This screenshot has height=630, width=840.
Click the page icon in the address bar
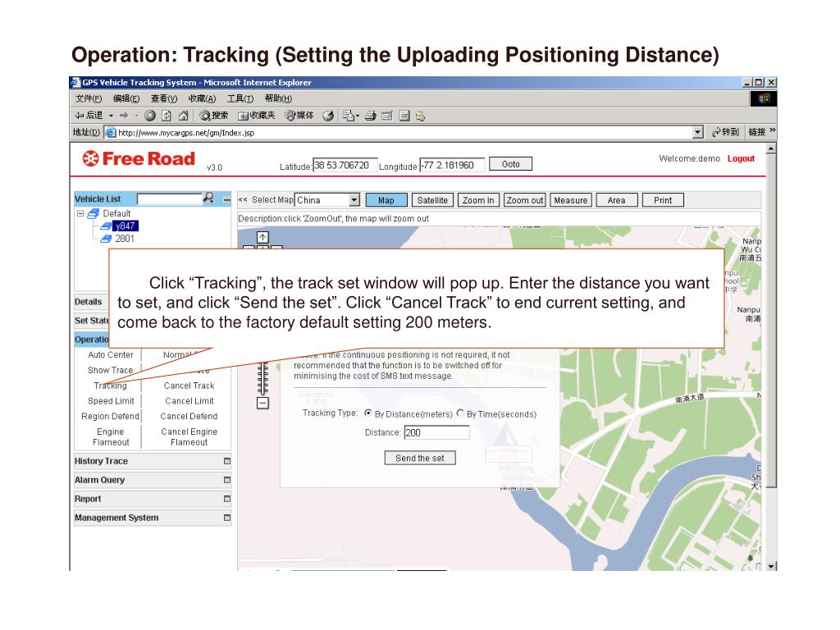(x=111, y=132)
